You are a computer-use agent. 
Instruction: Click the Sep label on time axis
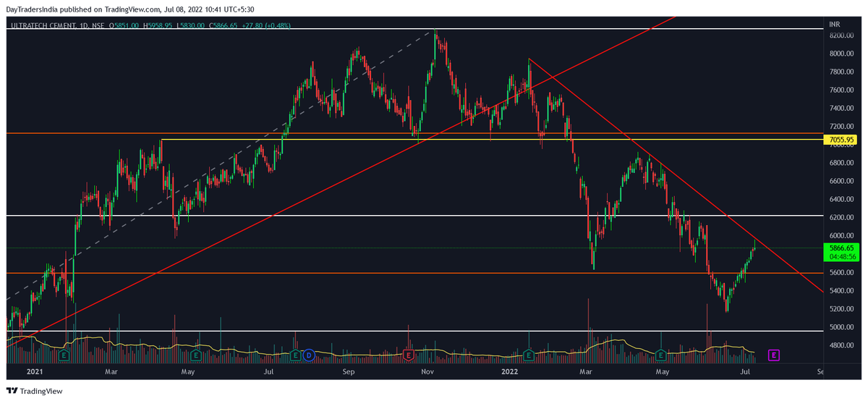click(349, 372)
